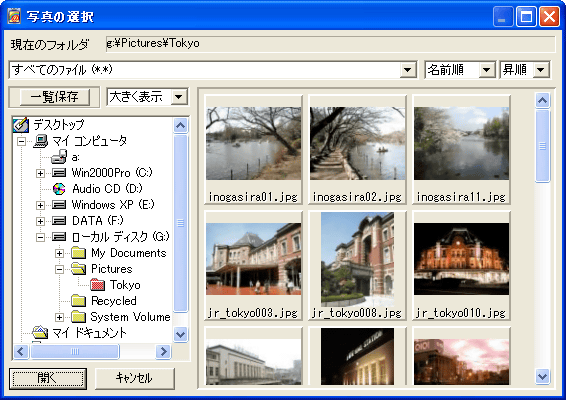Click thumbnail pane scroll down arrow

coord(543,377)
